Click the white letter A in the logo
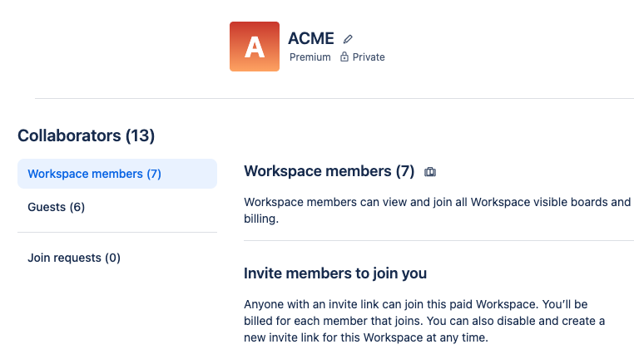This screenshot has width=634, height=364. 255,48
